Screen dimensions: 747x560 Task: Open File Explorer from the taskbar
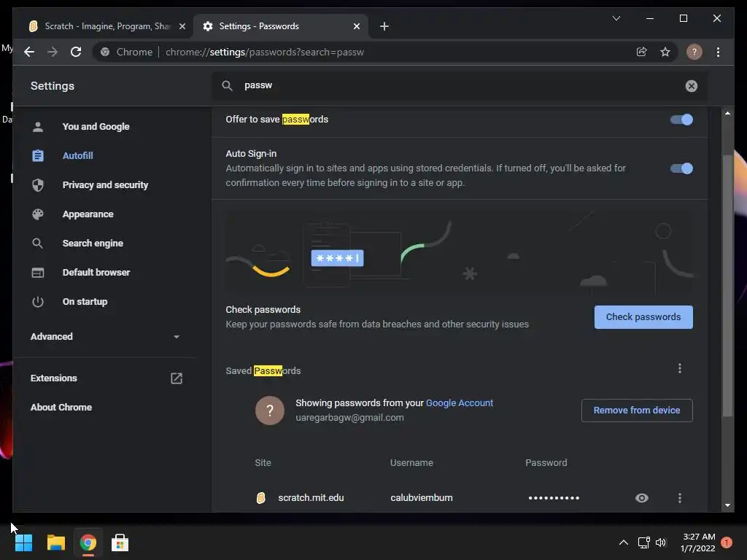pyautogui.click(x=55, y=542)
